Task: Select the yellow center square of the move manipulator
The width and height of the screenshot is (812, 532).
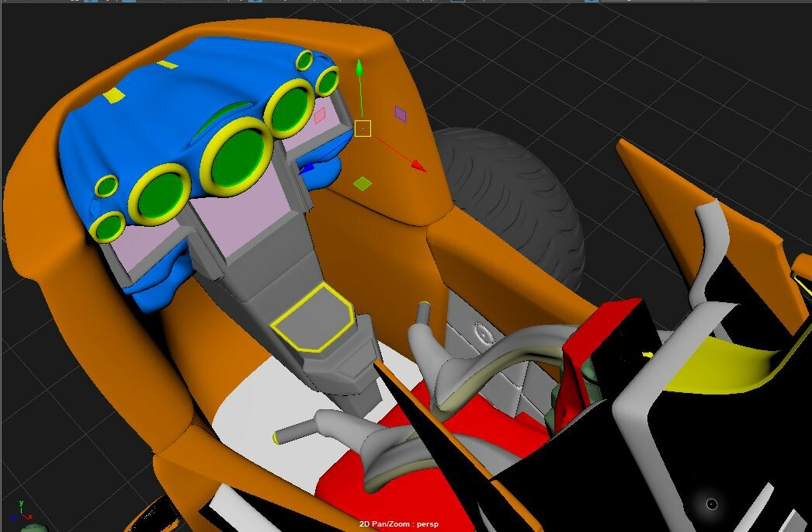Action: click(x=363, y=127)
